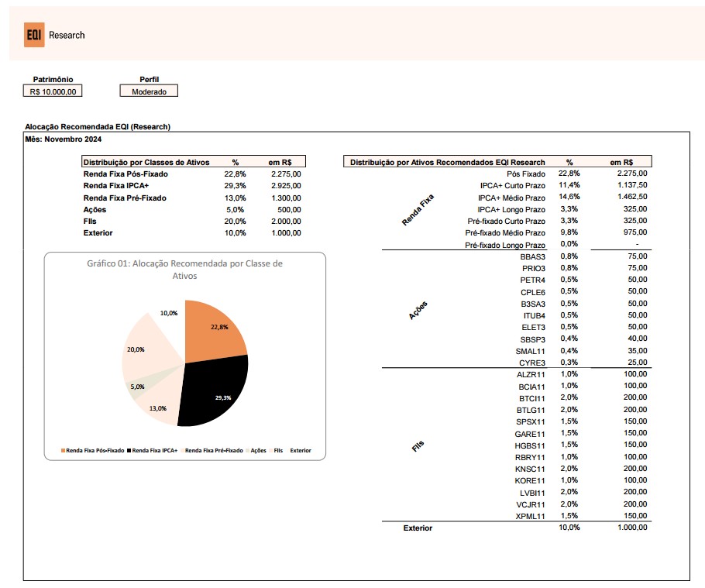705x588 pixels.
Task: Click the 'Ações' row label in the left table
Action: click(95, 209)
